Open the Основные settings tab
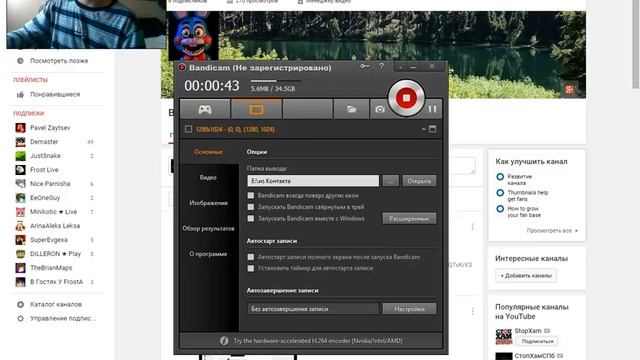This screenshot has width=640, height=360. click(x=208, y=152)
